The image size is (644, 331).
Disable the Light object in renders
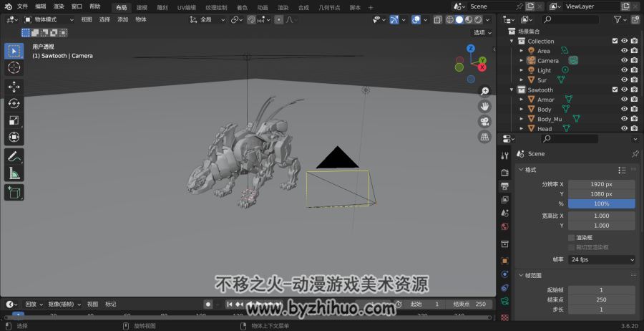[635, 70]
